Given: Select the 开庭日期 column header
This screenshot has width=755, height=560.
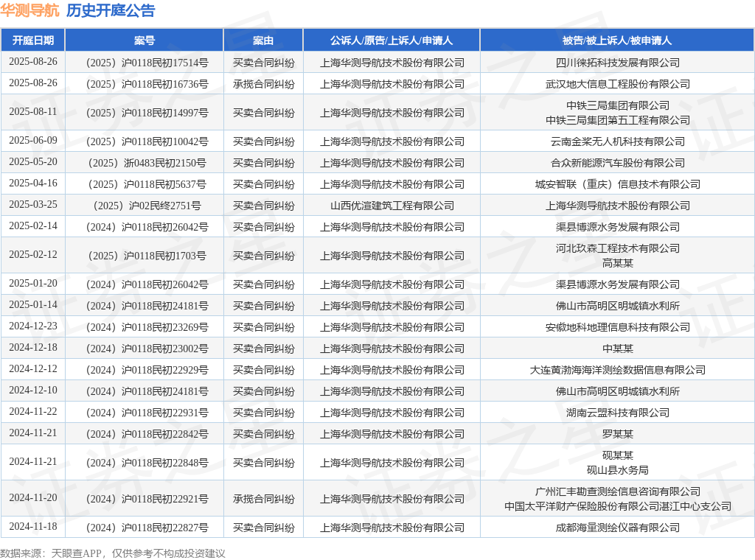Looking at the screenshot, I should point(32,41).
